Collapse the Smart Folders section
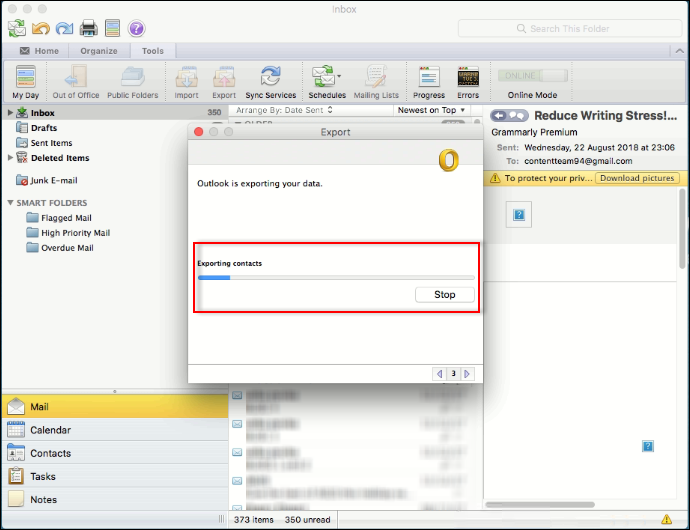 tap(10, 203)
